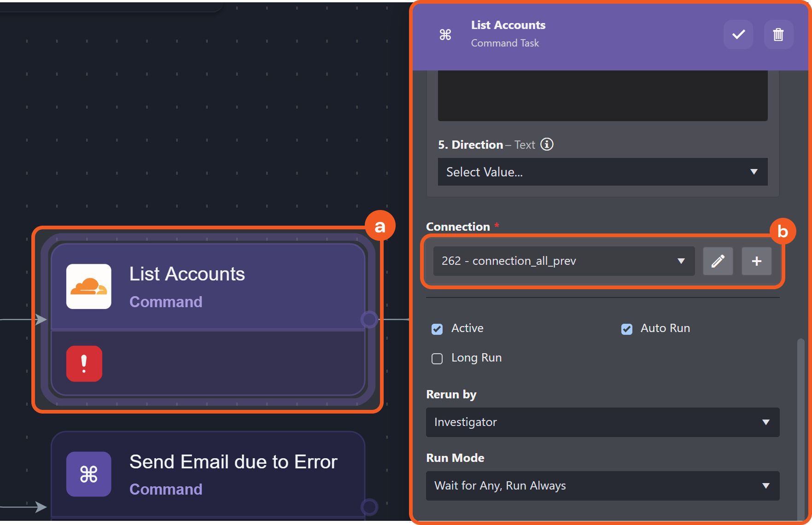Enable the Long Run checkbox
The width and height of the screenshot is (812, 525).
click(437, 358)
